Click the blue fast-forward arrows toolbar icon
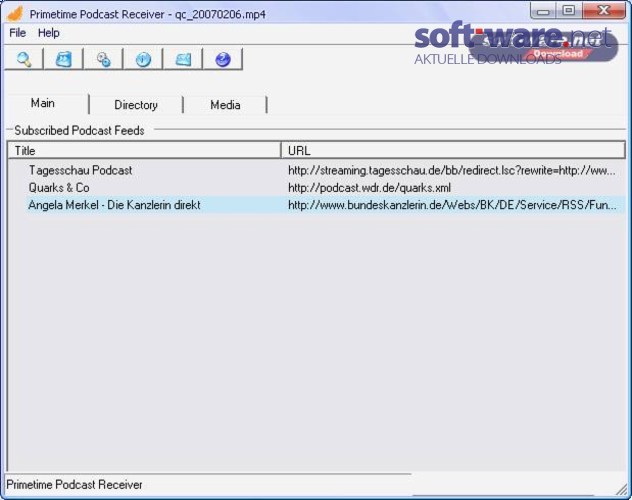 pyautogui.click(x=63, y=59)
